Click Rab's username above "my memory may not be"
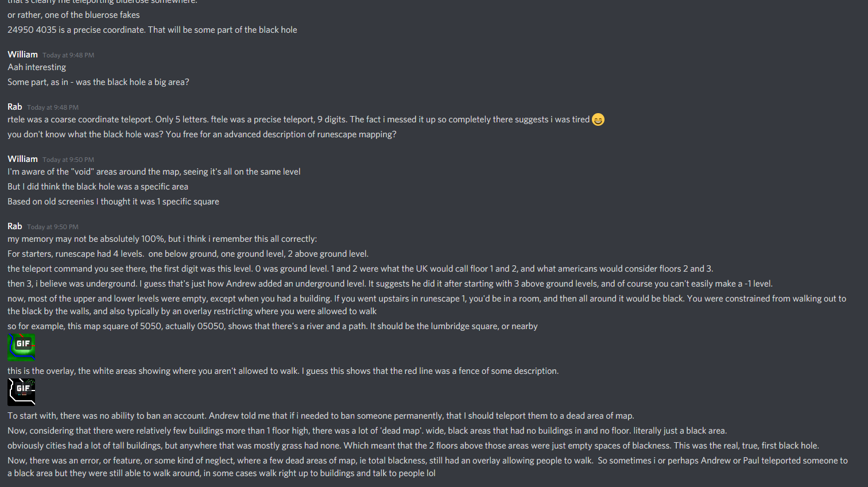 15,226
